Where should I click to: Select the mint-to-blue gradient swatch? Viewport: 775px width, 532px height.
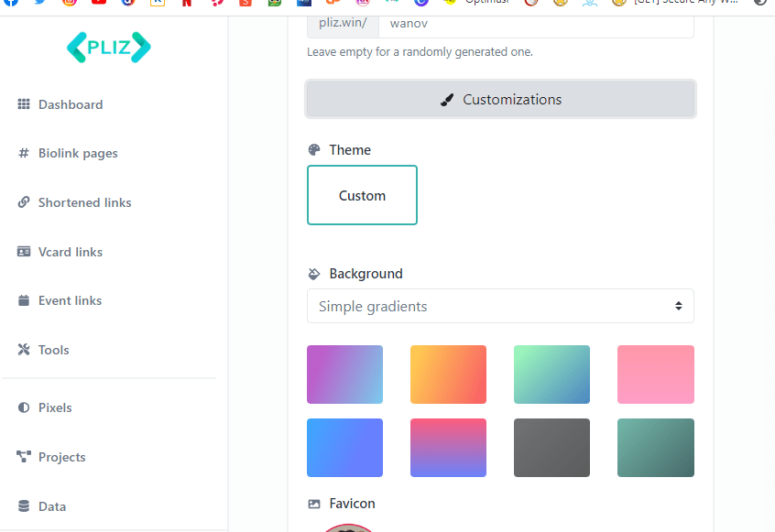coord(551,375)
